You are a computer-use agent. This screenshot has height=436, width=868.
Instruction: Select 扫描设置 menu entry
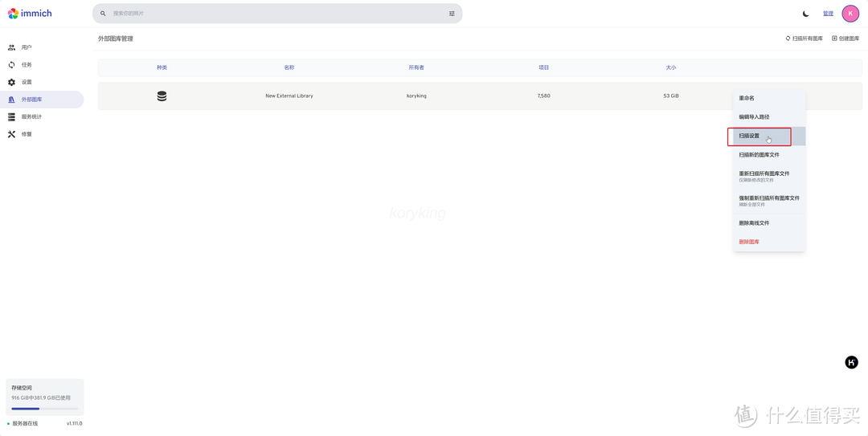[x=769, y=137]
